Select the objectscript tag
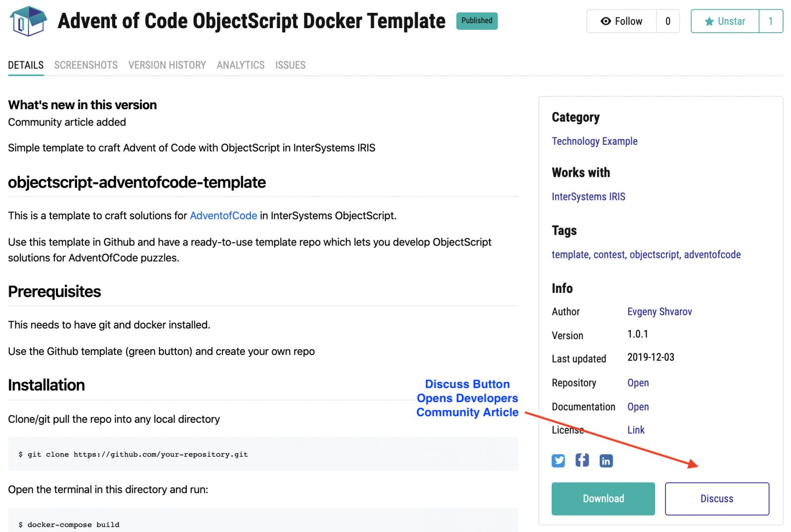The width and height of the screenshot is (791, 532). pyautogui.click(x=655, y=255)
